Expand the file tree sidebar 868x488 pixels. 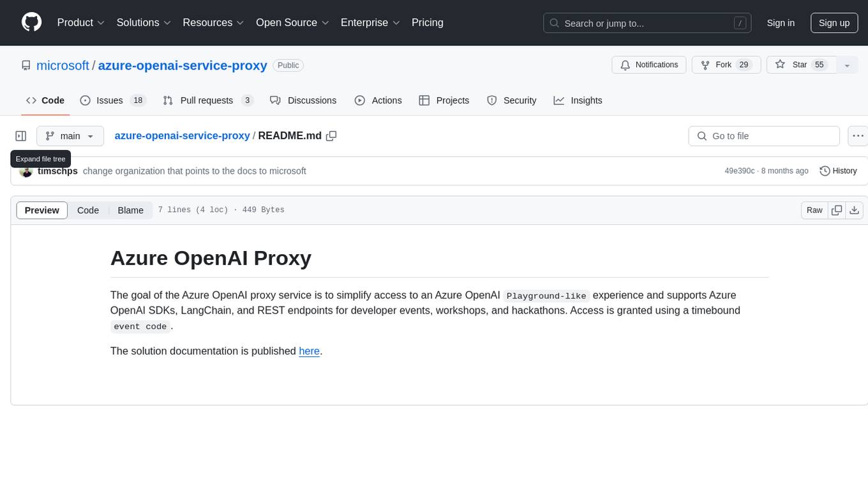(x=21, y=136)
